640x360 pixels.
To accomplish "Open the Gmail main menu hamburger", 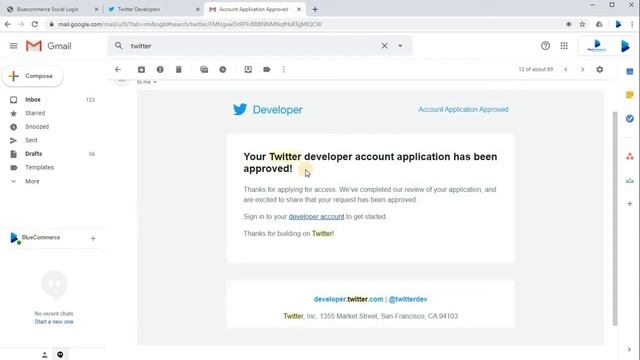I will click(13, 46).
